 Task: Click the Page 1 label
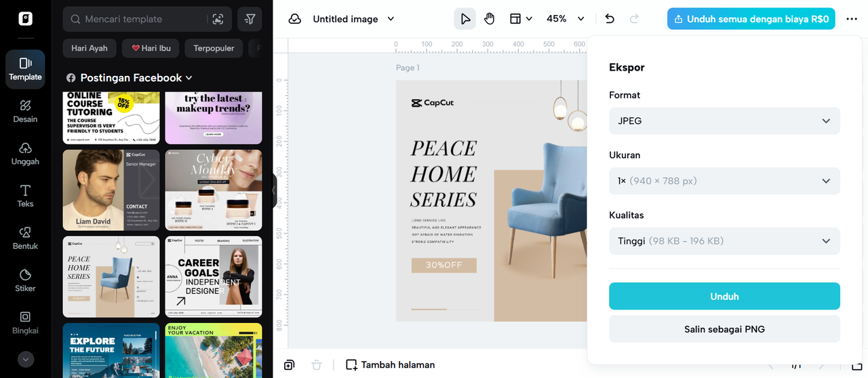click(408, 68)
